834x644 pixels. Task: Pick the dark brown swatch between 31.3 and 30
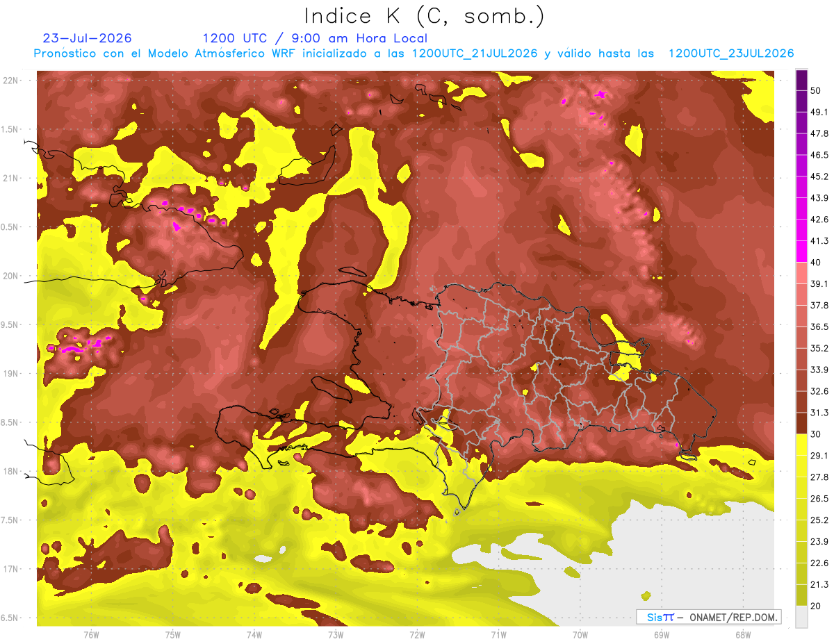click(x=802, y=423)
